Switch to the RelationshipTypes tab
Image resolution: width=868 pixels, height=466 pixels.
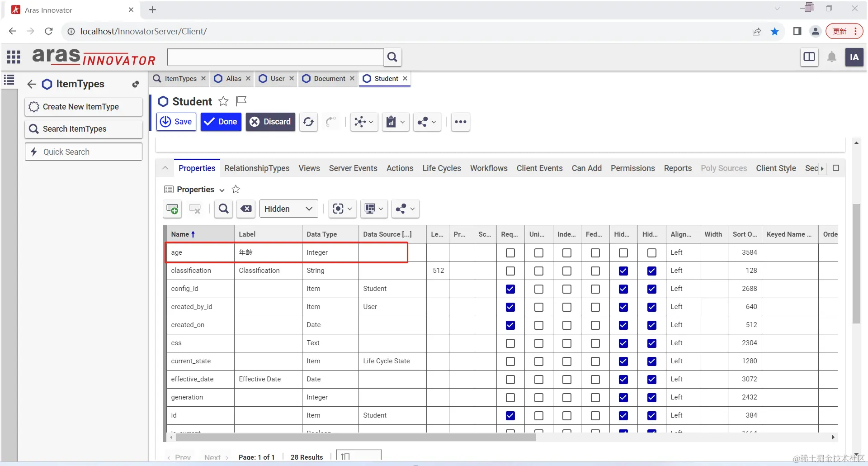coord(257,168)
